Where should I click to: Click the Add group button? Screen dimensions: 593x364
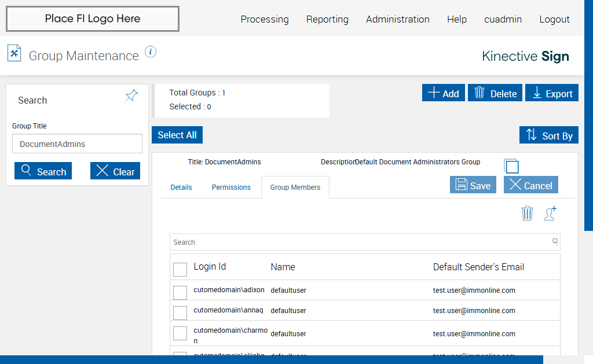(x=443, y=93)
